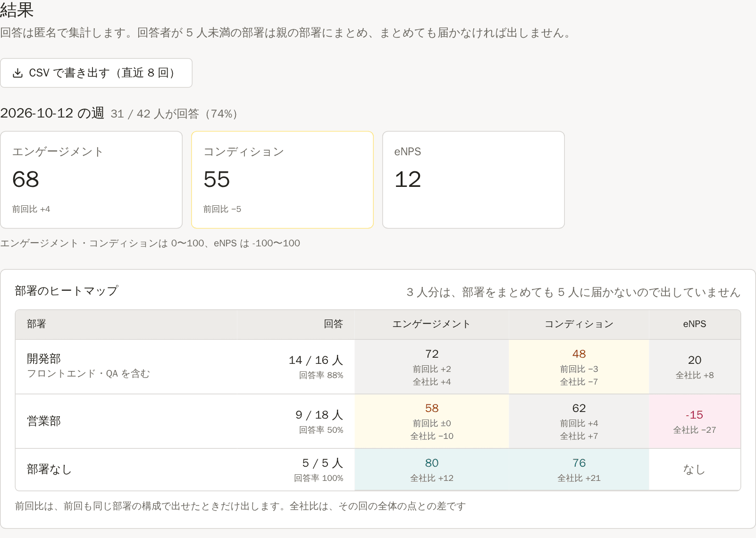Image resolution: width=756 pixels, height=538 pixels.
Task: Click 部署なし engagement cell showing 80
Action: click(432, 470)
